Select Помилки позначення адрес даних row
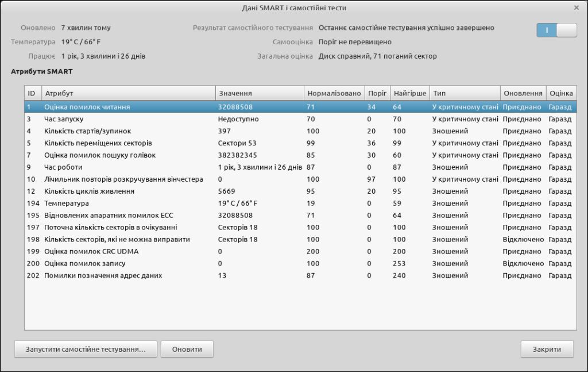 click(300, 275)
